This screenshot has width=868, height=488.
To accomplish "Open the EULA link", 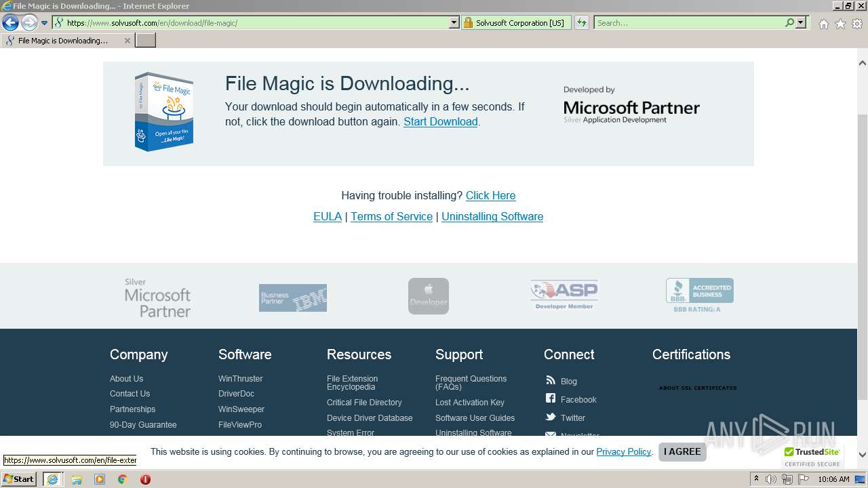I will tap(328, 216).
